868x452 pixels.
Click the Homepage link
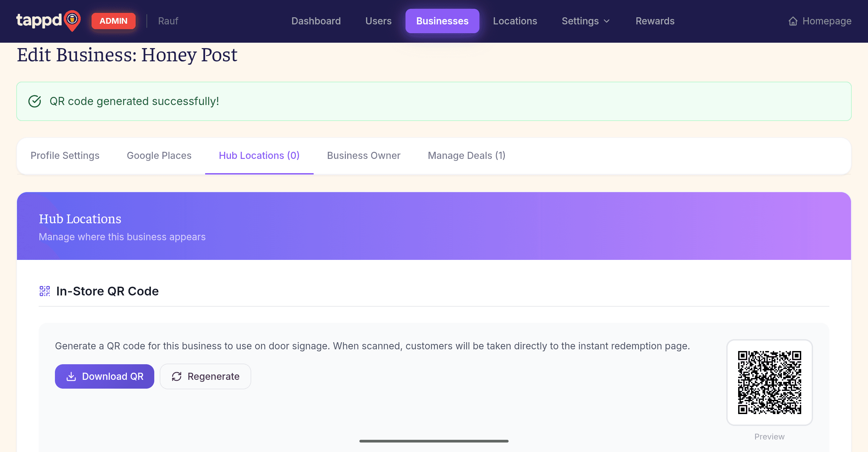pyautogui.click(x=820, y=21)
